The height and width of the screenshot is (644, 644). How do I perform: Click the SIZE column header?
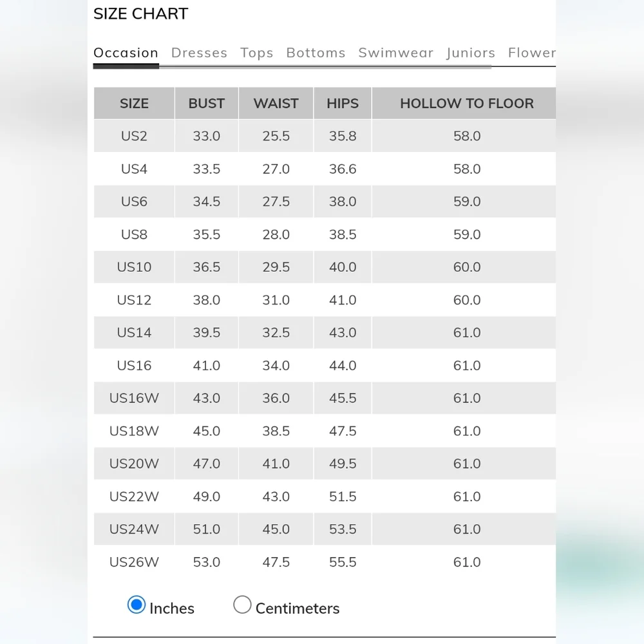(134, 104)
